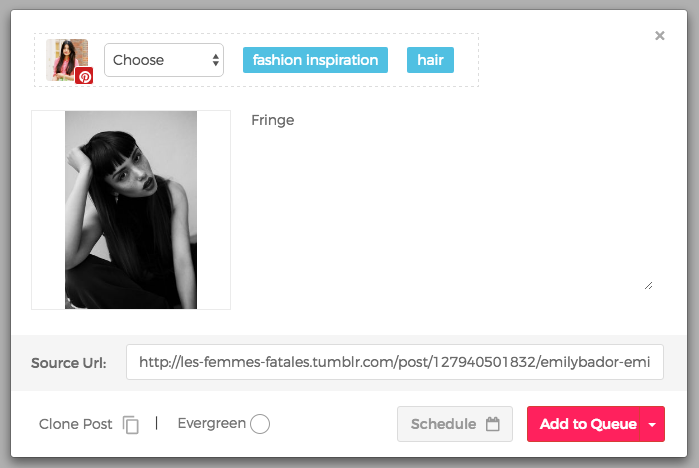This screenshot has height=468, width=699.
Task: Click the up/down arrows of the Choose select
Action: 216,60
